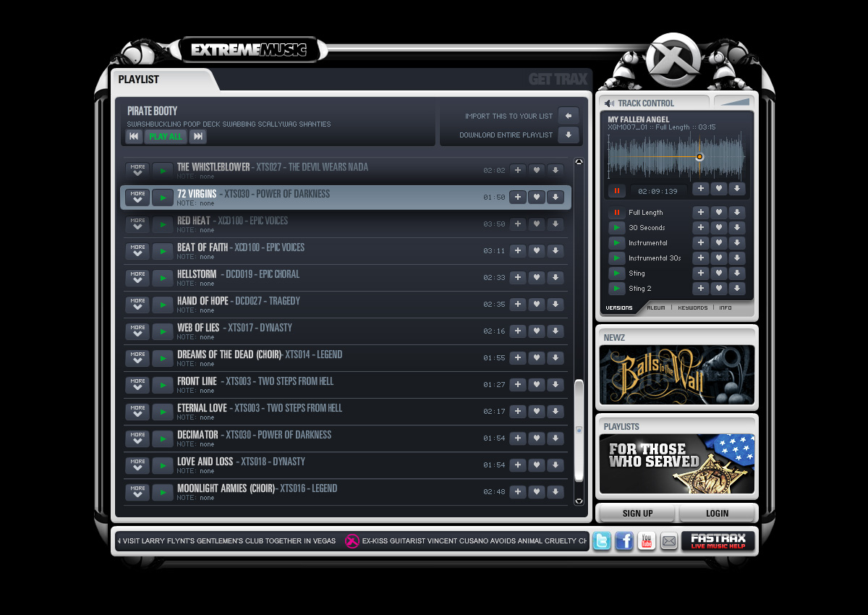Play the Instrumental version
The height and width of the screenshot is (615, 868).
(617, 243)
